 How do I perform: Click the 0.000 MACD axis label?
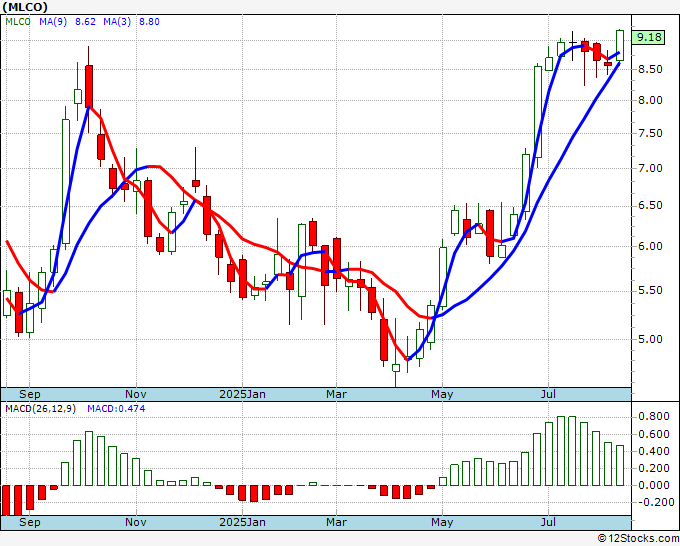point(654,485)
